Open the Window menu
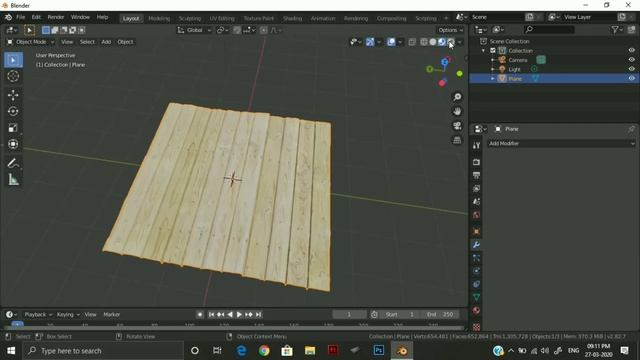Screen dimensions: 640x360 tap(80, 17)
